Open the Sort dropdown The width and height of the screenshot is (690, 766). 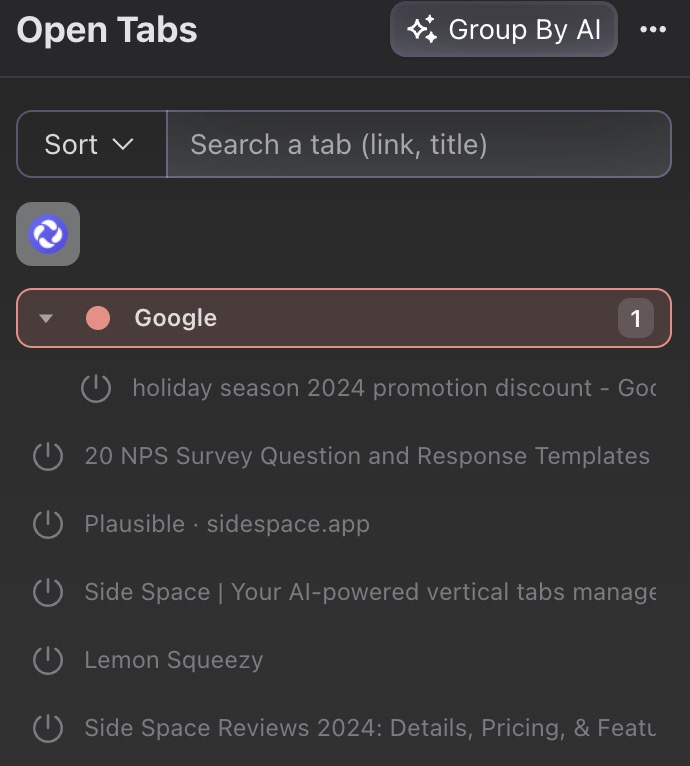pos(90,144)
